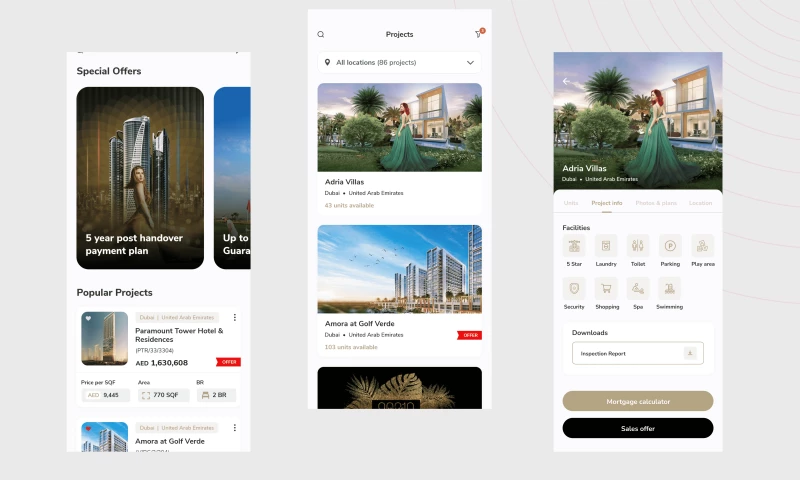This screenshot has height=480, width=800.
Task: Download the Inspection Report file
Action: click(x=689, y=353)
